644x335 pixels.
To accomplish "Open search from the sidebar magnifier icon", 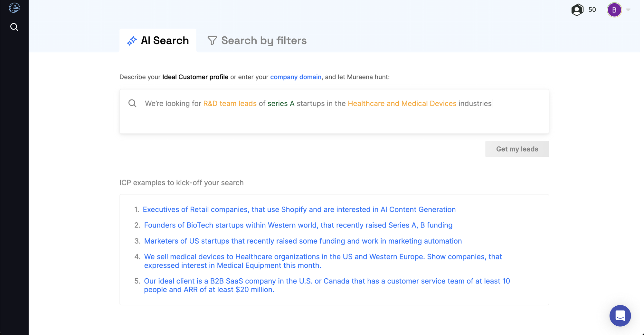I will [14, 27].
